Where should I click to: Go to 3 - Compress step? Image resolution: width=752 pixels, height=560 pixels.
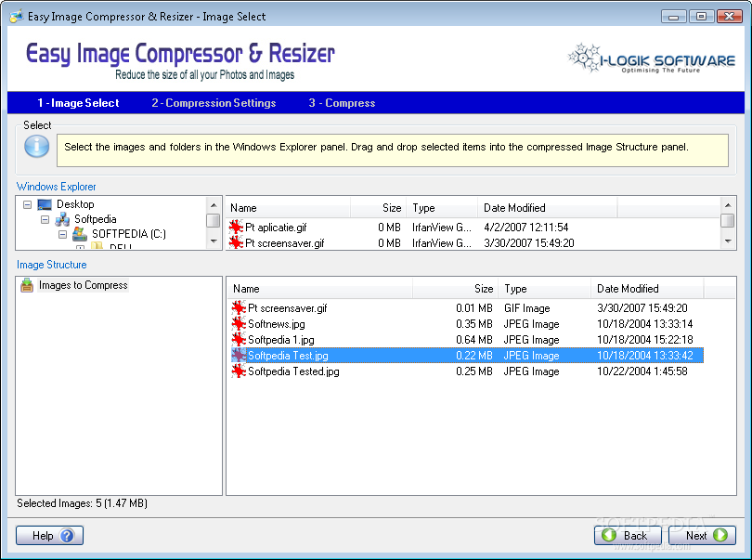click(342, 103)
